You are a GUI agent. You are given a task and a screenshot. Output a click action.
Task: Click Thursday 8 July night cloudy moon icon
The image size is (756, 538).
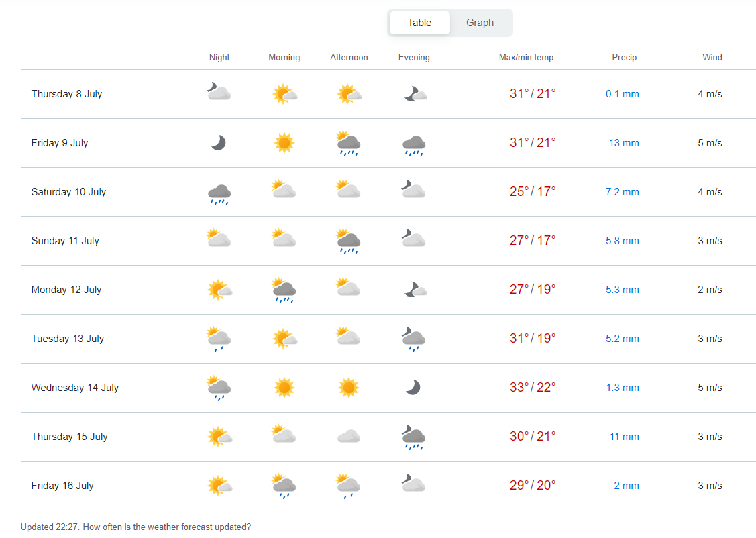tap(219, 92)
